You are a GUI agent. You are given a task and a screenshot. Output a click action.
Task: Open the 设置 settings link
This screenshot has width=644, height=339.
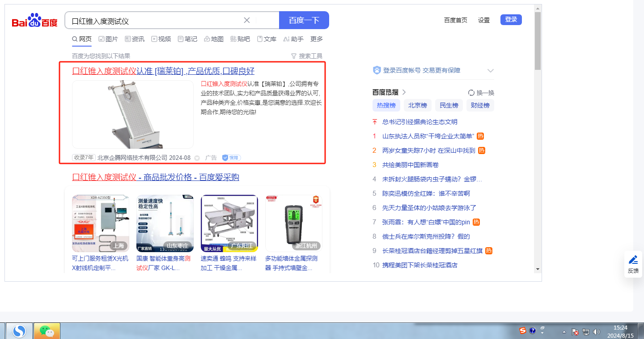[x=484, y=20]
